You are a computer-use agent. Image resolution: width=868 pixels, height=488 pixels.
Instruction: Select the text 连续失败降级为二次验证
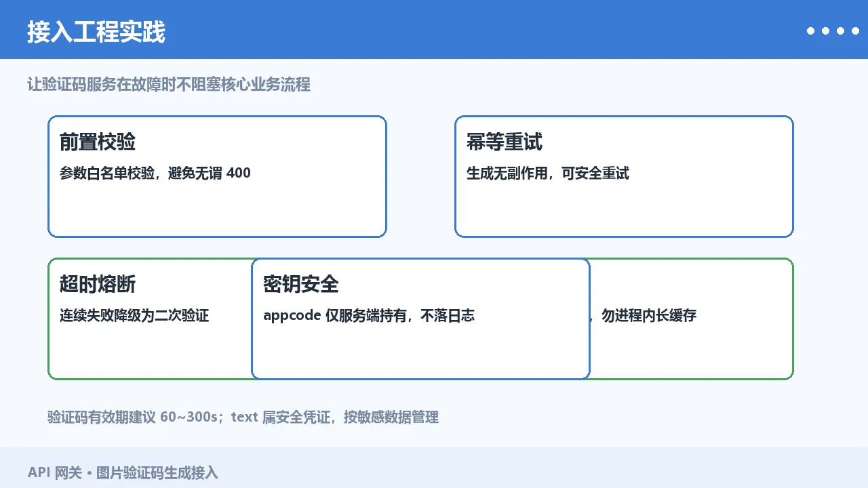(x=134, y=316)
